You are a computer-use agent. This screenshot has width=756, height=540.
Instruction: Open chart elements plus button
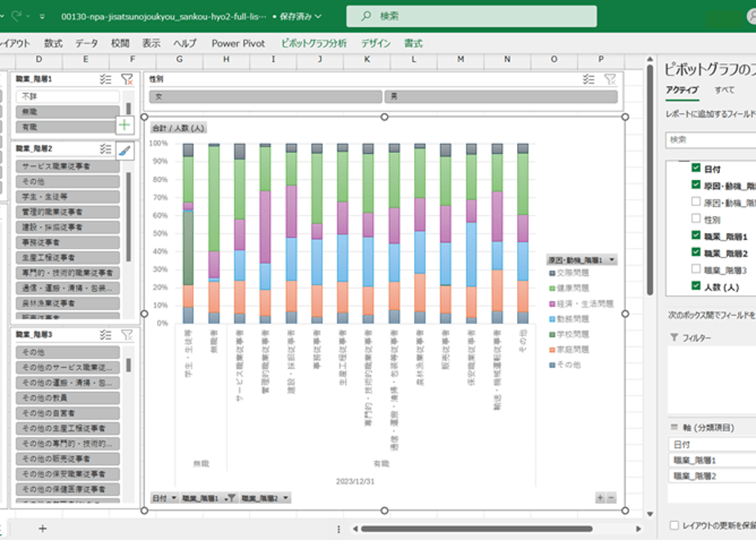coord(124,125)
